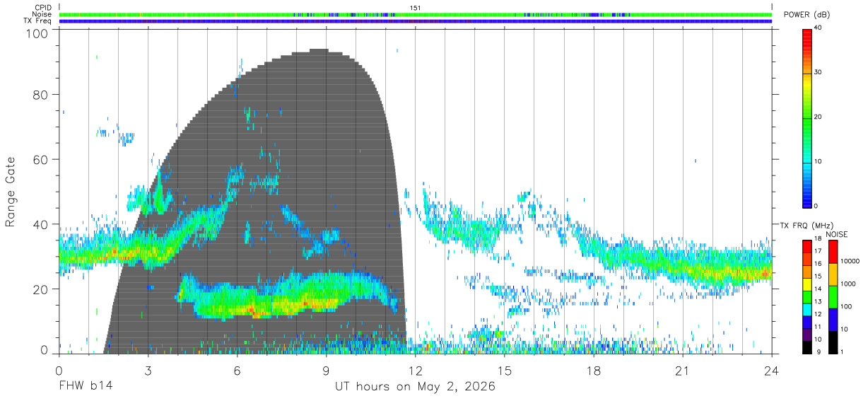Viewport: 868px width, 401px height.
Task: Click the rainbow POWER colorbar
Action: tap(807, 117)
